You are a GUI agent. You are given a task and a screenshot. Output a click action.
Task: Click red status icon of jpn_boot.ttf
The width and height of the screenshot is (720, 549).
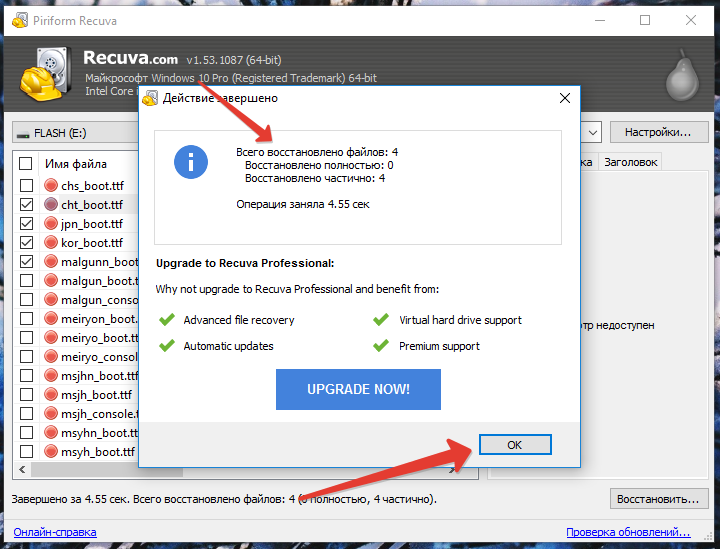point(51,223)
